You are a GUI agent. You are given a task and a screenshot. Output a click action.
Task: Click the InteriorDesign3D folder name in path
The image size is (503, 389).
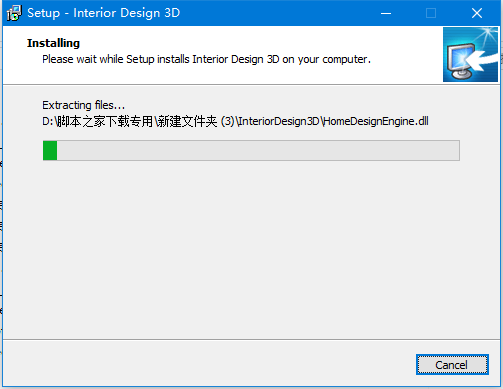(279, 121)
